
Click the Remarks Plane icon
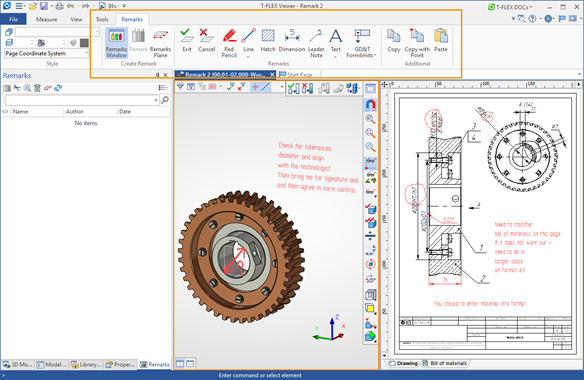[161, 43]
